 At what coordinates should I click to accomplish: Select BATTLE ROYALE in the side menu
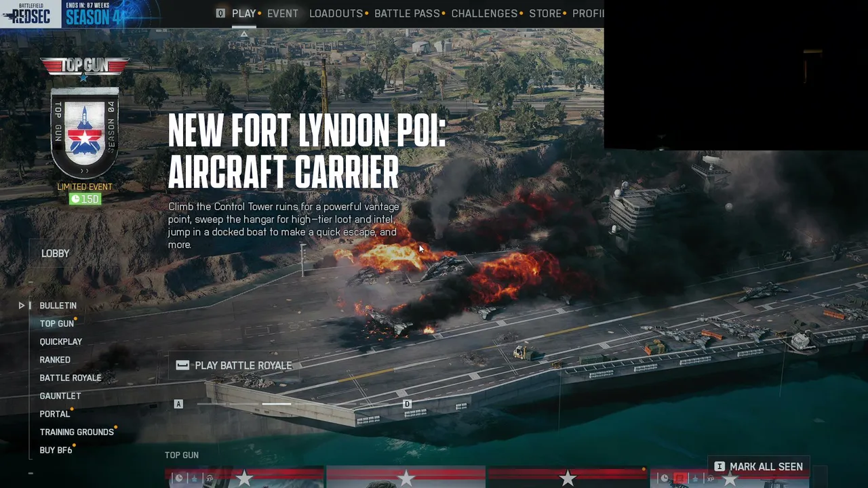tap(71, 378)
